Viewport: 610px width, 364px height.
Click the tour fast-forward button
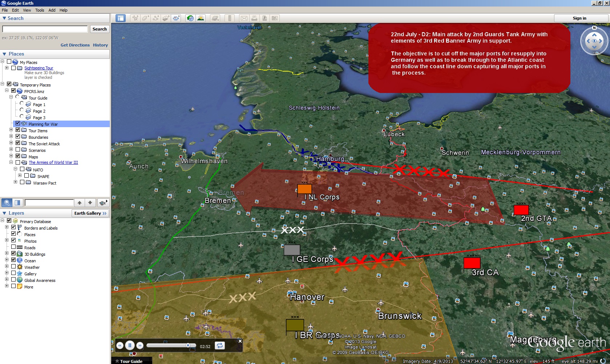pos(140,346)
